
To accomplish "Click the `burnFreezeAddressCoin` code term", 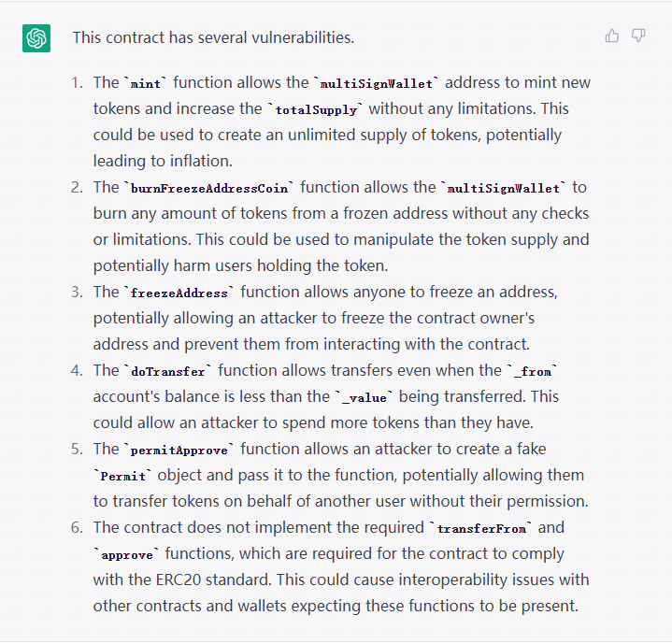I will [209, 188].
